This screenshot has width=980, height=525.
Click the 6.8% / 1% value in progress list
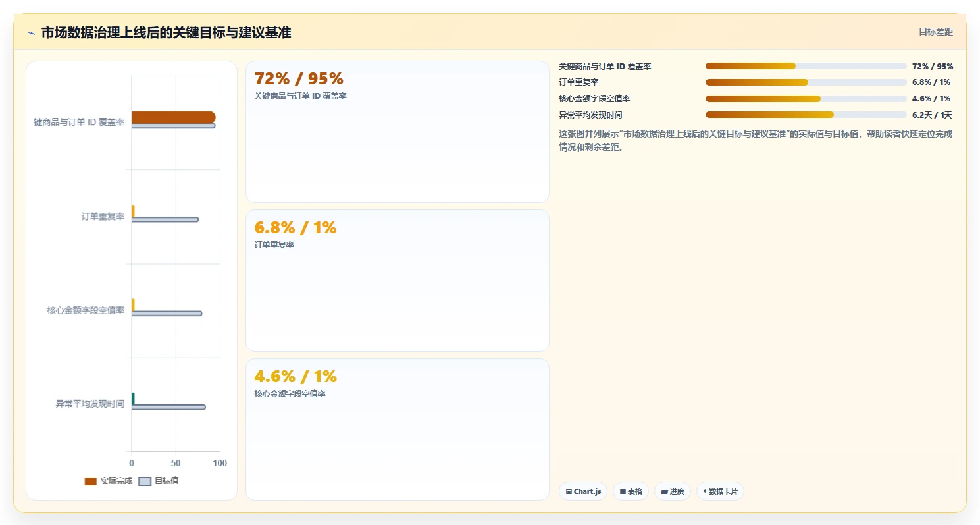tap(931, 82)
